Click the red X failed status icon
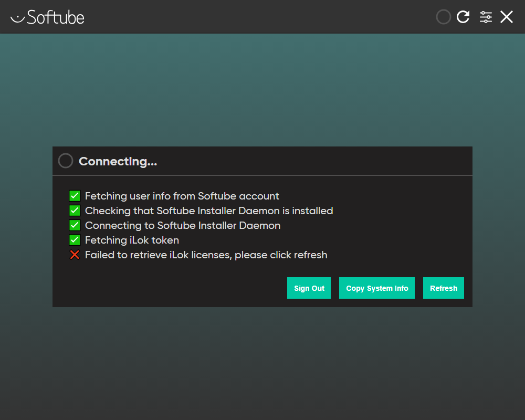 click(x=75, y=255)
